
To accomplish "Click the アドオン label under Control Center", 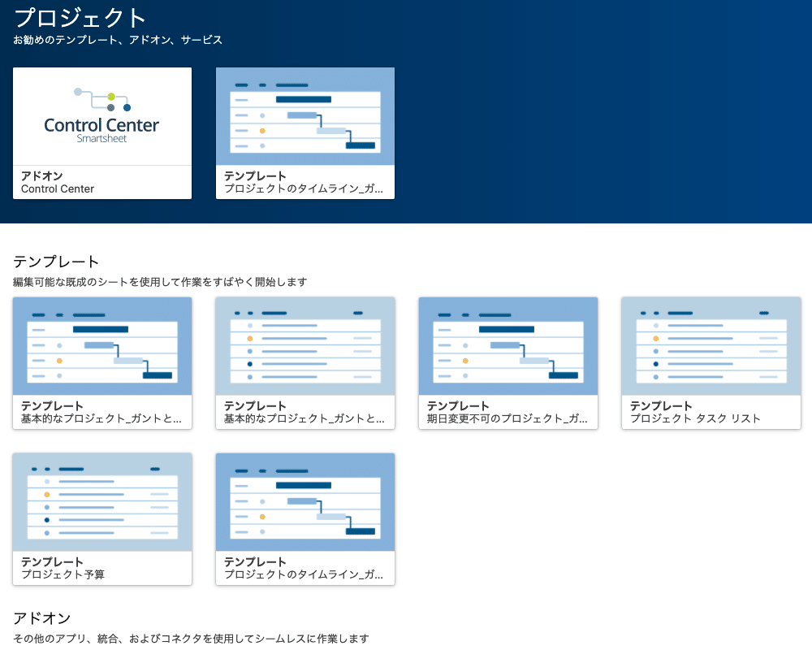I will [34, 176].
